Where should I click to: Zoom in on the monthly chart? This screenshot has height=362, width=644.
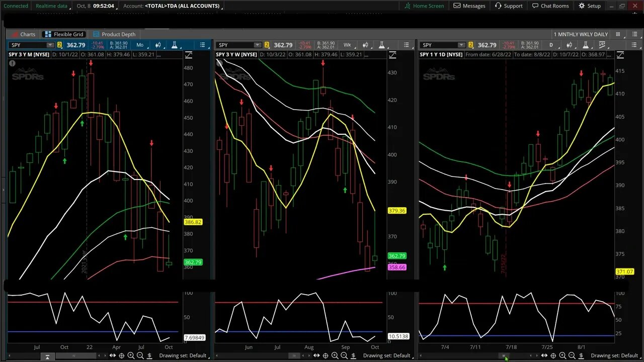131,355
